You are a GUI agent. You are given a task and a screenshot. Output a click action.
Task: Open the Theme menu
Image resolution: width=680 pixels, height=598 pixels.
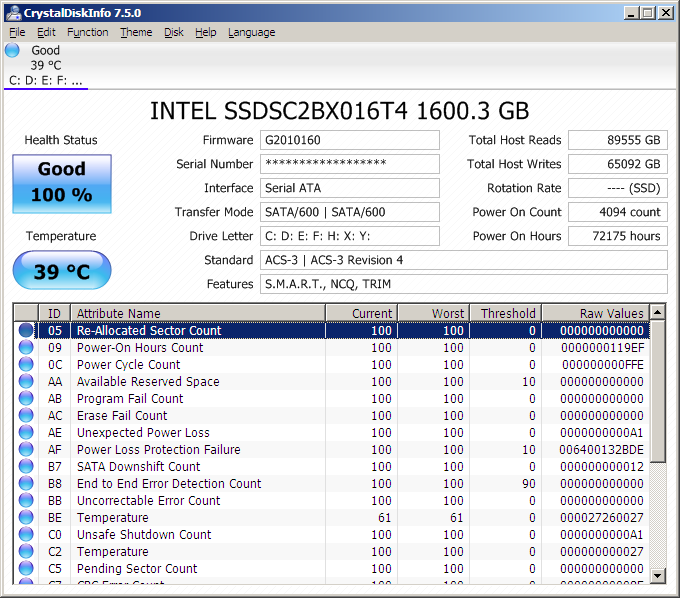136,32
